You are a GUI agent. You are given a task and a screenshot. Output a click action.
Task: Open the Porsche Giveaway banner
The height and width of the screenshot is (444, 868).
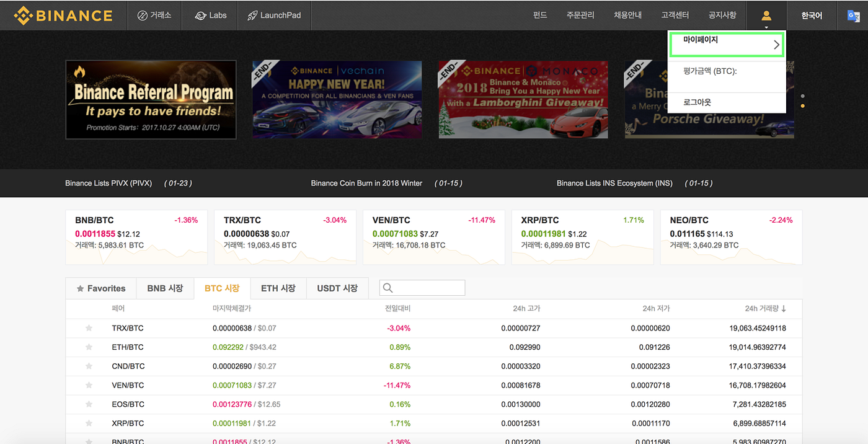click(709, 100)
